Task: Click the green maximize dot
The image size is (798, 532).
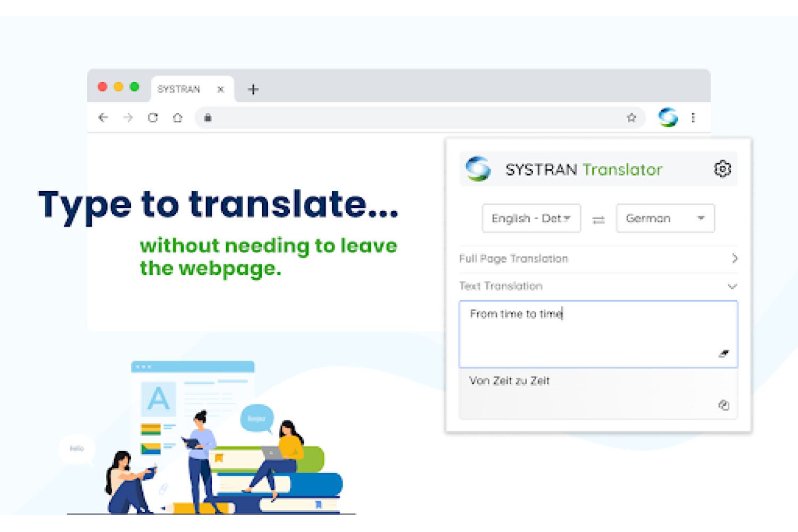Action: (135, 87)
